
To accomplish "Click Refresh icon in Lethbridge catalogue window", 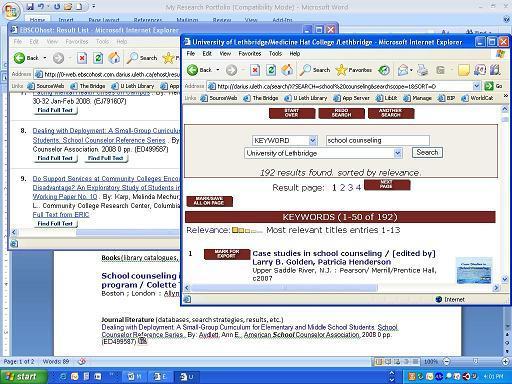I will click(271, 70).
